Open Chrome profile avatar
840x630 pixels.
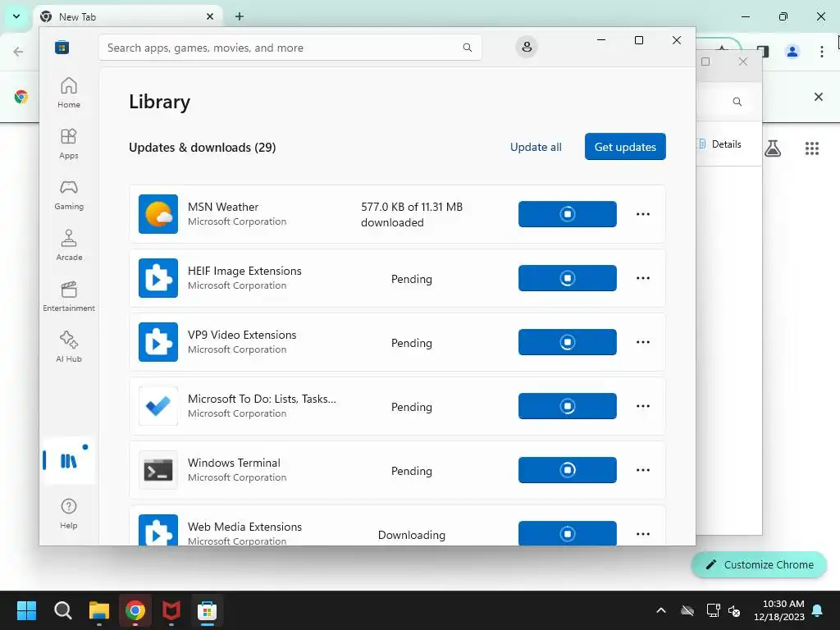pos(792,52)
